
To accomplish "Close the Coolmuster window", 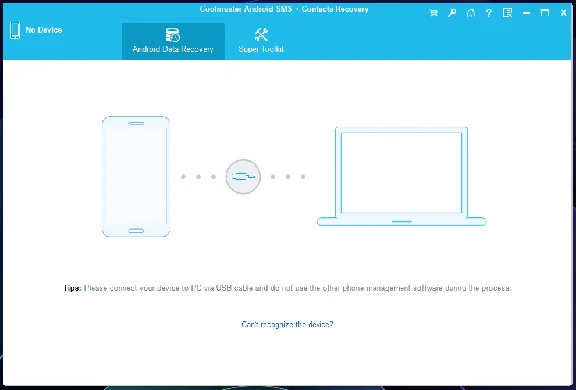I will pyautogui.click(x=564, y=13).
